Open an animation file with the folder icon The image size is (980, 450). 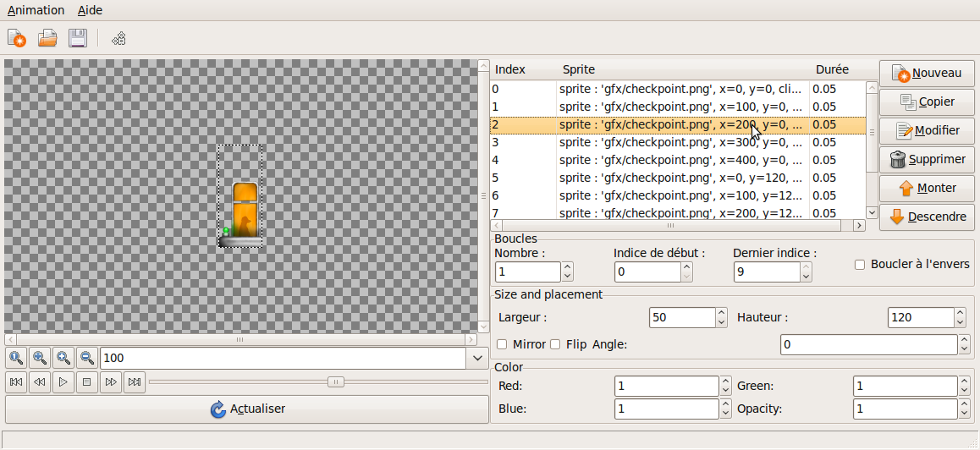tap(47, 38)
